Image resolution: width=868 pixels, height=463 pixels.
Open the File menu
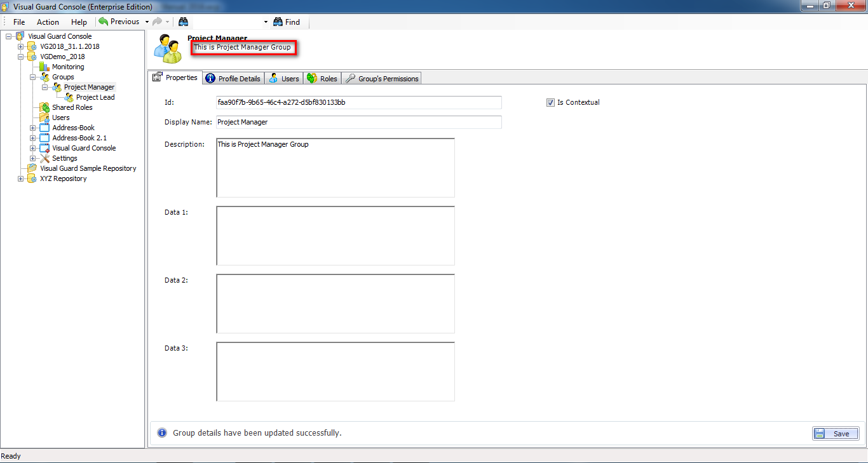point(19,22)
